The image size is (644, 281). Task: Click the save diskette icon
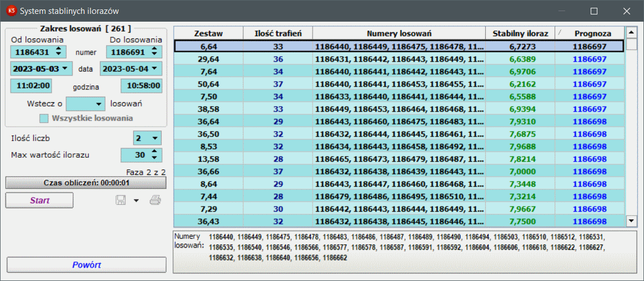pos(121,200)
